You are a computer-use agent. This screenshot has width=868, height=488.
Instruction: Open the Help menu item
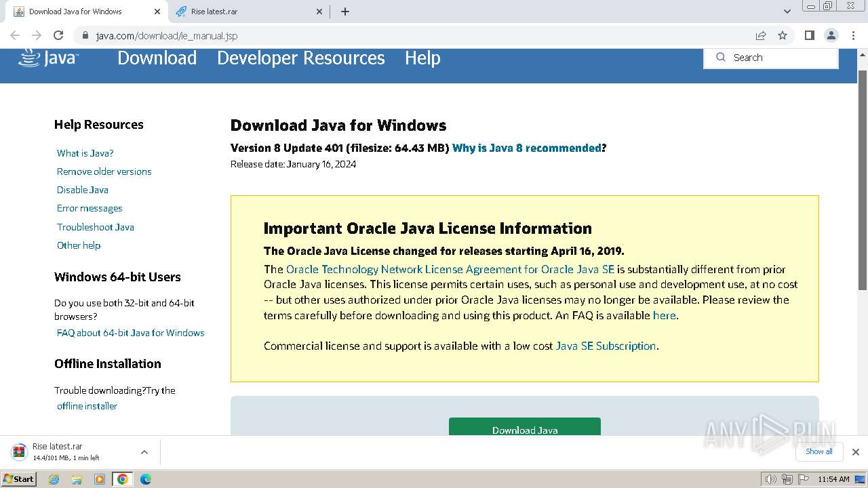coord(422,58)
